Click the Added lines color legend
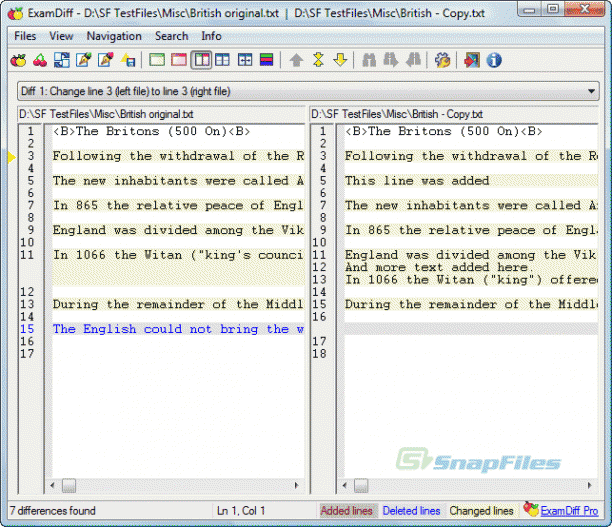Screen dimensions: 612x527 (346, 511)
